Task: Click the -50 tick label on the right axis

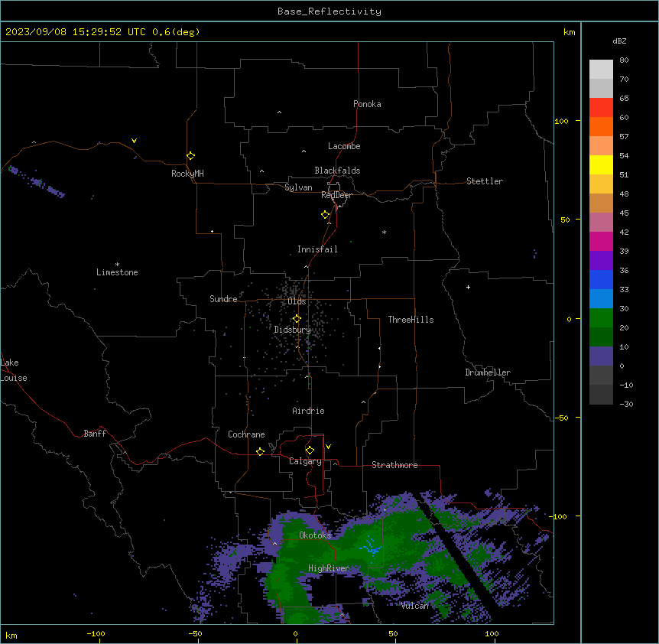Action: click(561, 418)
